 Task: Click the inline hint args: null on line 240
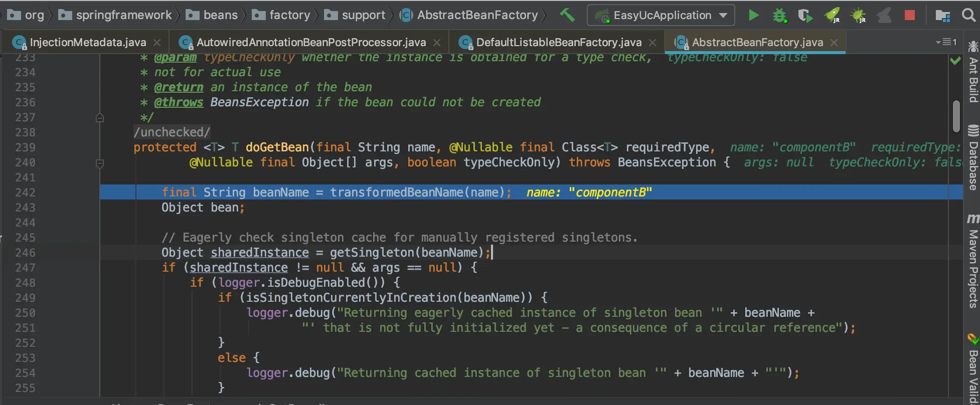click(779, 162)
